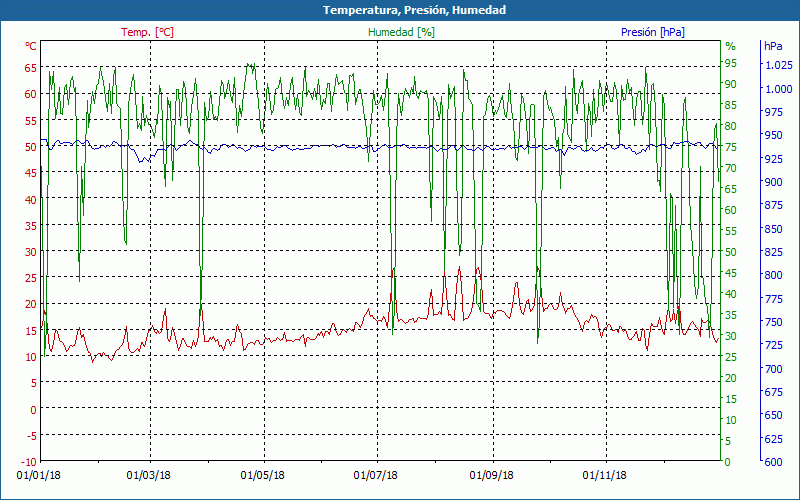800x500 pixels.
Task: Select the red Temp. [°C] legend label
Action: pyautogui.click(x=147, y=32)
